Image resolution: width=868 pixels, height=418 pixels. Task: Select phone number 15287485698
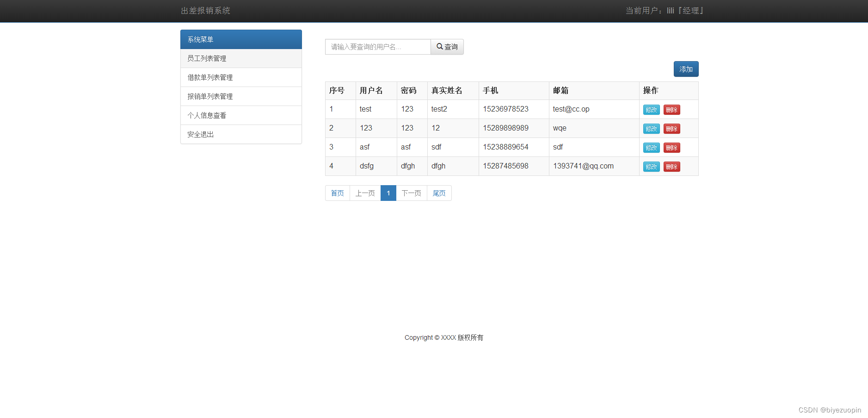click(506, 166)
